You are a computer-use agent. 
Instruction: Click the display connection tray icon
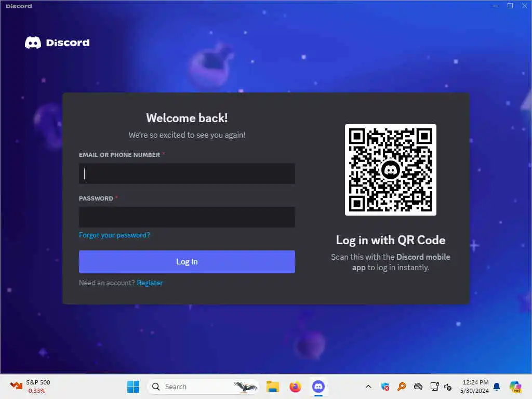point(435,387)
